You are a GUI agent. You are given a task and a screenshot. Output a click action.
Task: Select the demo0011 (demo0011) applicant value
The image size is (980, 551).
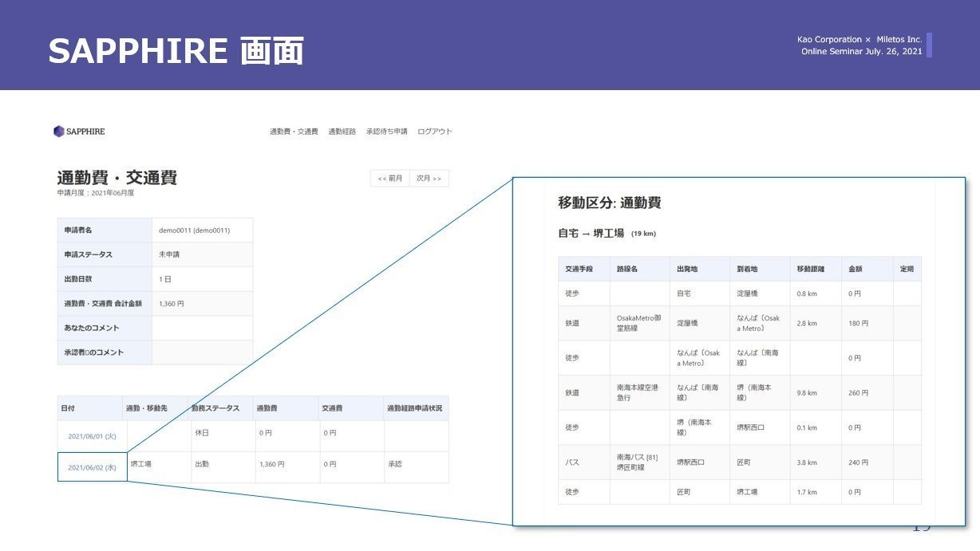click(x=195, y=230)
